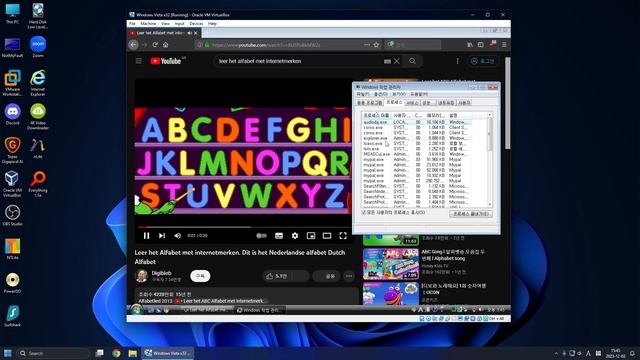This screenshot has height=360, width=640.
Task: Seek on the video progress bar
Action: coord(244,227)
